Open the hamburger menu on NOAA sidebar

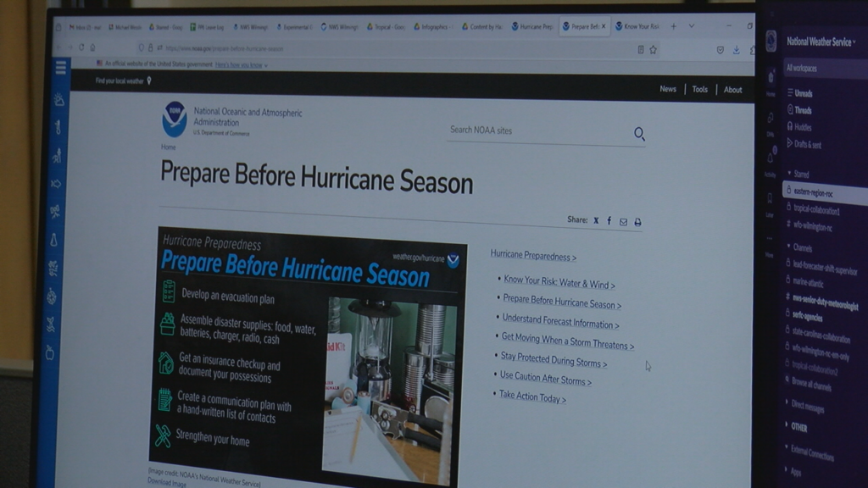(61, 68)
